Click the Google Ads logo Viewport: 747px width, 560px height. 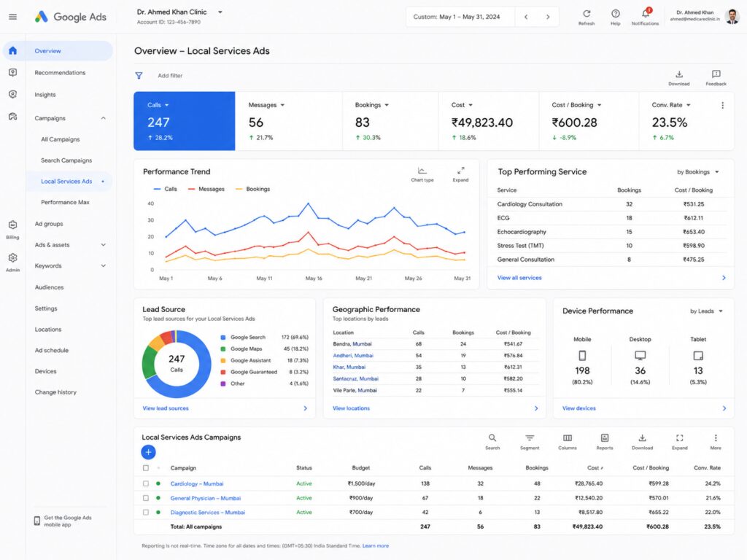pos(71,17)
